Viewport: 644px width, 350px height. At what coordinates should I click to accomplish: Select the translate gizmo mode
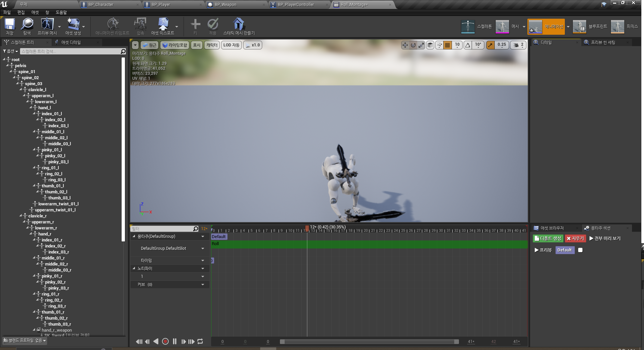click(x=405, y=45)
